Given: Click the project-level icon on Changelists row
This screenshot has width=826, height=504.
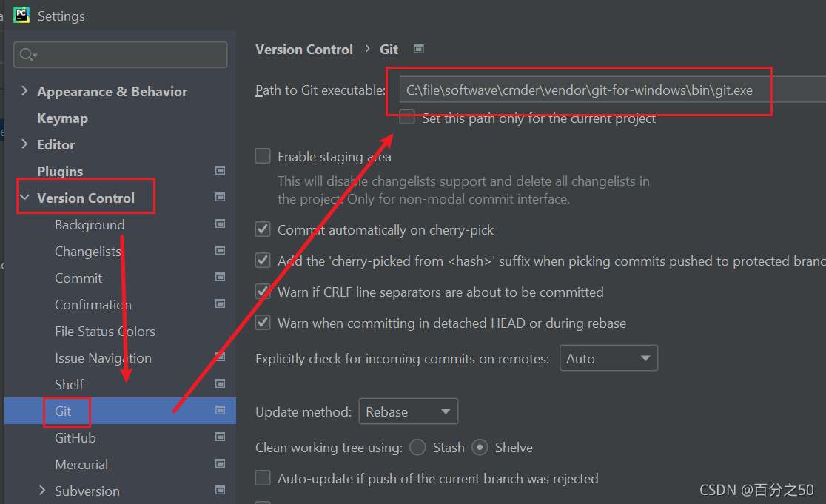Looking at the screenshot, I should [221, 250].
